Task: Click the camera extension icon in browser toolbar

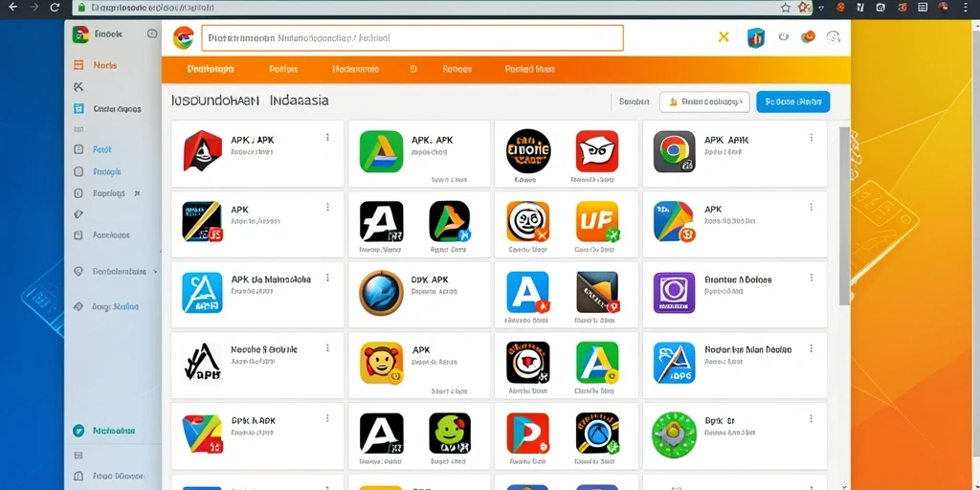Action: [880, 8]
